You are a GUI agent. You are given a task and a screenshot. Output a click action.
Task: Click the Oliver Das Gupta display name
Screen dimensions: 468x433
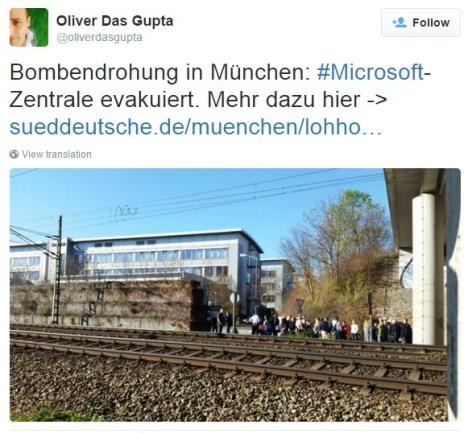click(x=115, y=21)
